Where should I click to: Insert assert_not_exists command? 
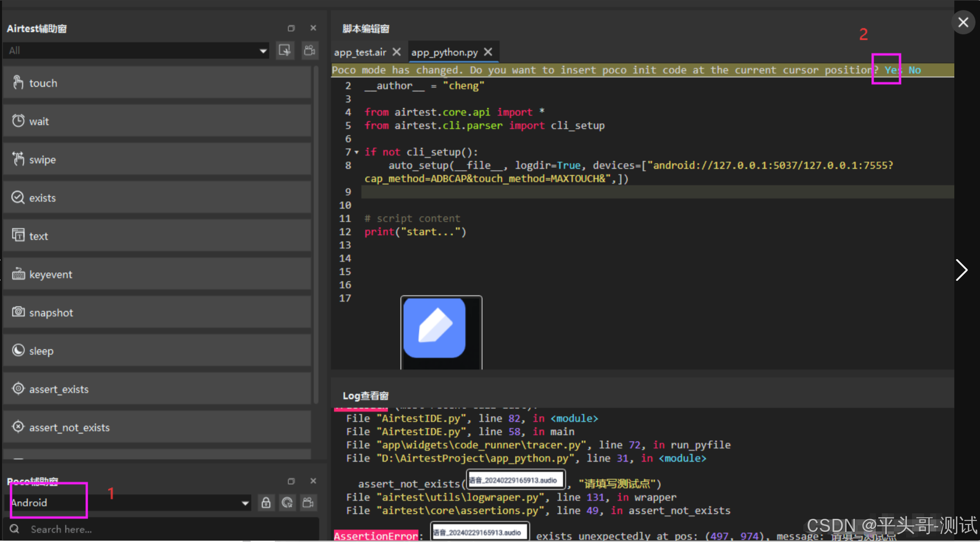click(x=157, y=427)
